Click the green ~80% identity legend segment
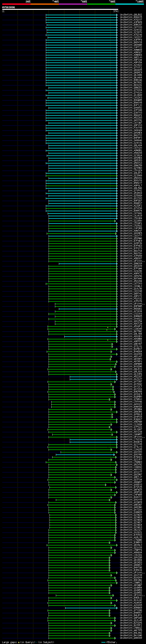 101,4
